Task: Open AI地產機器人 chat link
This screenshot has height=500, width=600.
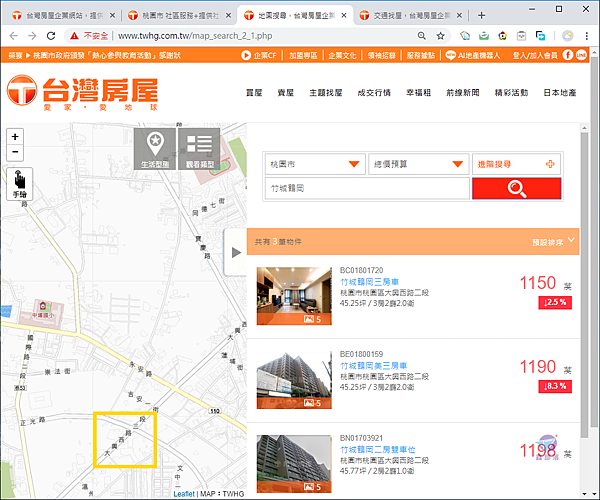Action: tap(473, 55)
